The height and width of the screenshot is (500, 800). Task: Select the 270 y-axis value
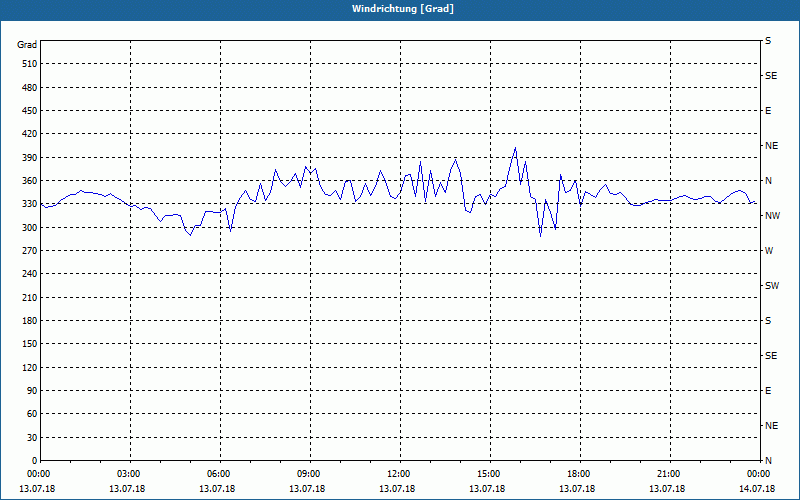tap(30, 251)
